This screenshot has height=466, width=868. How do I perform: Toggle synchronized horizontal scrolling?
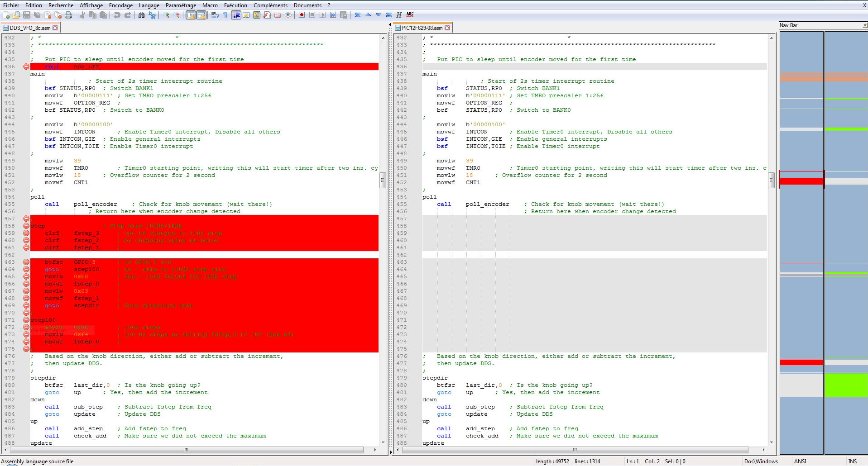coord(201,15)
